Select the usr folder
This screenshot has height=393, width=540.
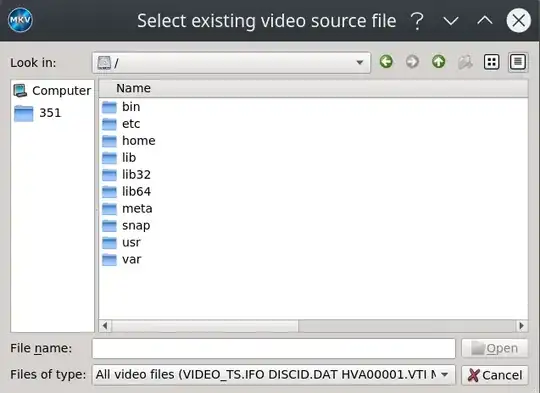pyautogui.click(x=121, y=242)
